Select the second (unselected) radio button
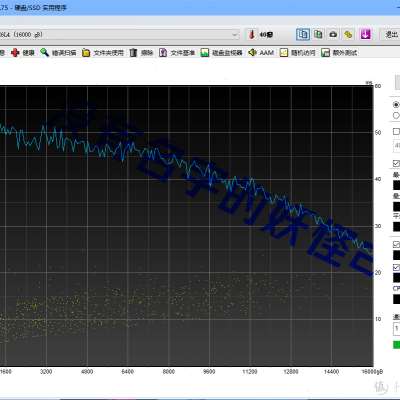The image size is (400, 400). [396, 115]
